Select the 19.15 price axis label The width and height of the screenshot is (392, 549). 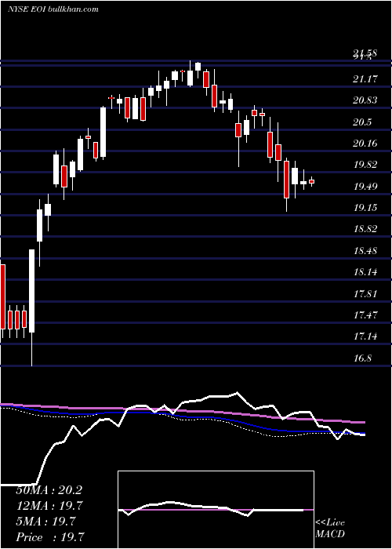click(x=365, y=208)
